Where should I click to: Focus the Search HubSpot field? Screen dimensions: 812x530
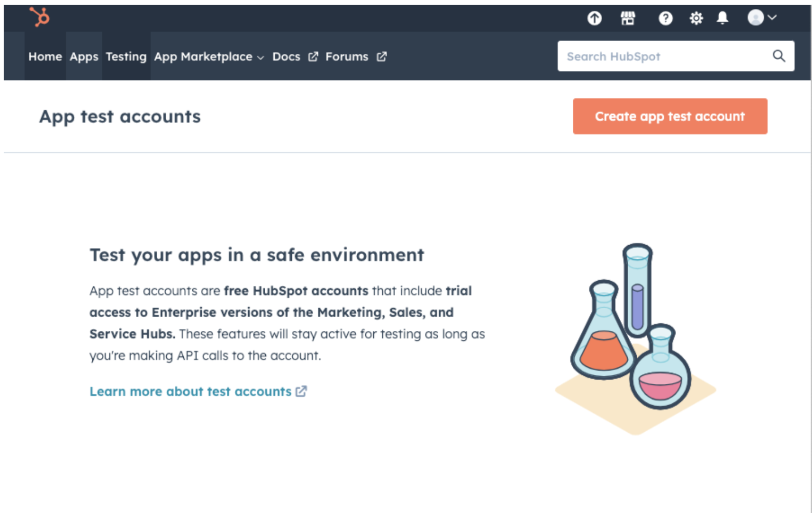coord(663,56)
